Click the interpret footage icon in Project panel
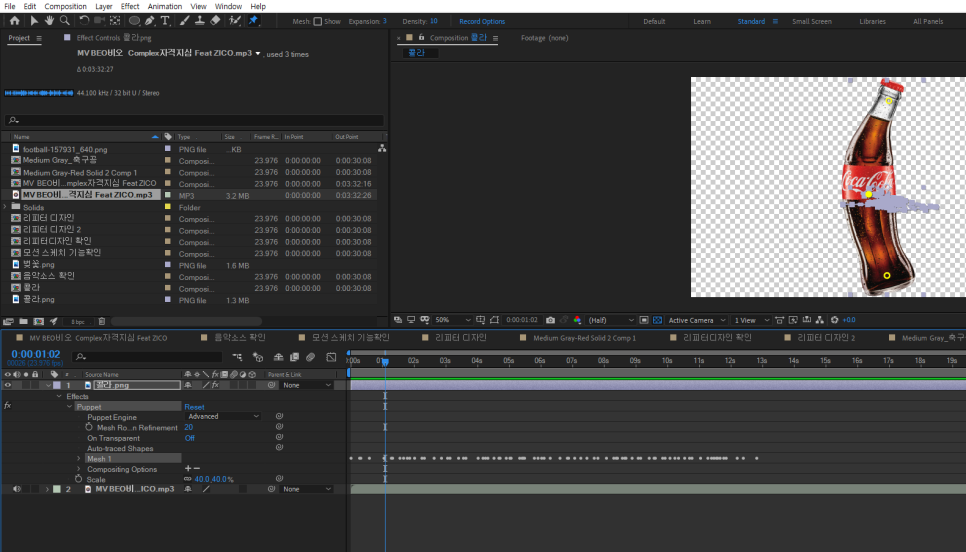The image size is (966, 552). 8,322
